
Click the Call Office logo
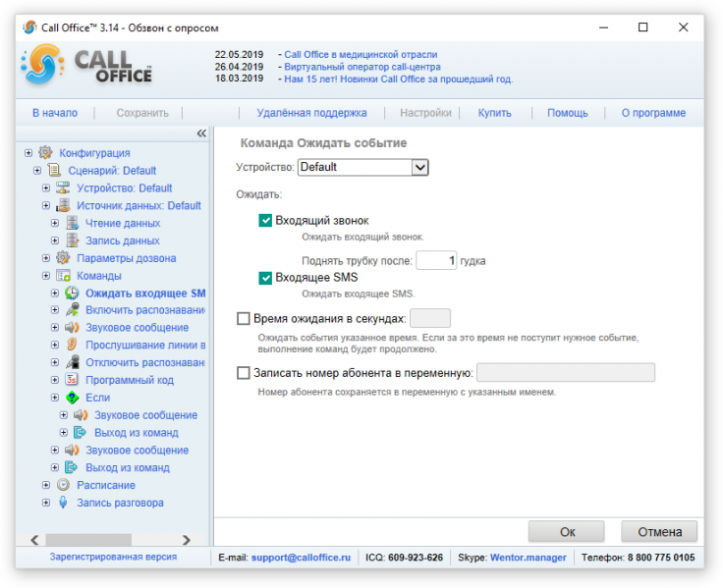point(86,66)
